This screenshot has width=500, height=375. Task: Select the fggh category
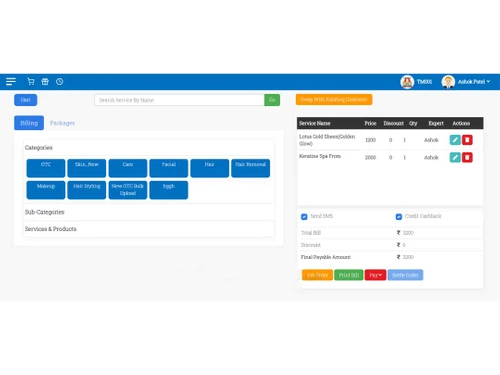click(169, 190)
